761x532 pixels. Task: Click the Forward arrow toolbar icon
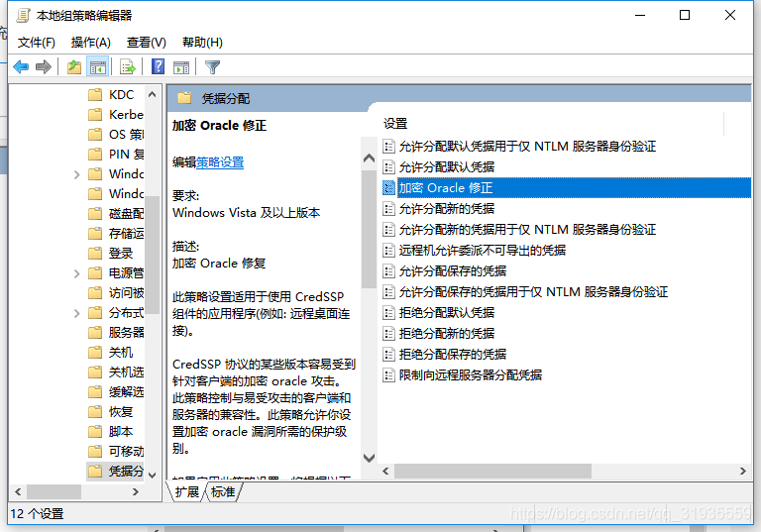(x=44, y=66)
